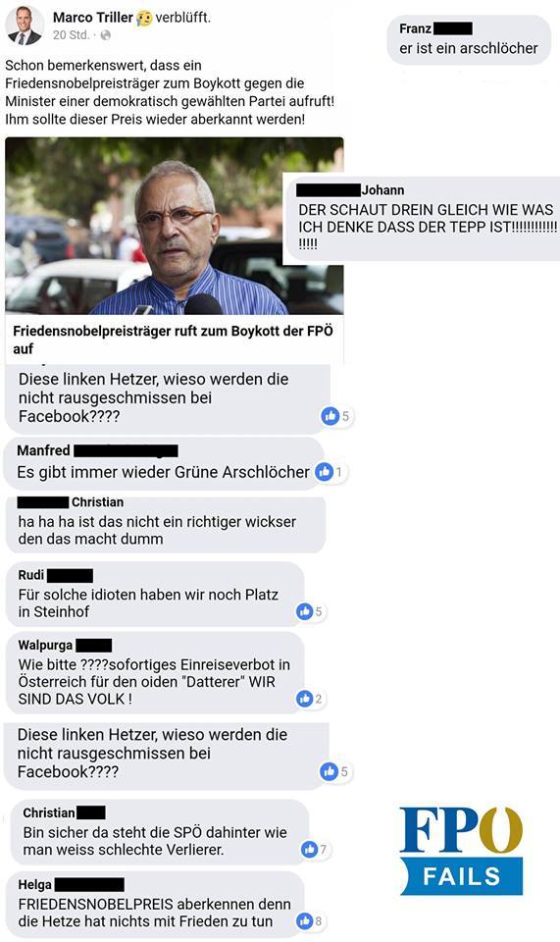Click Johann's all-caps TEPP comment bubble
560x942 pixels.
click(x=422, y=218)
